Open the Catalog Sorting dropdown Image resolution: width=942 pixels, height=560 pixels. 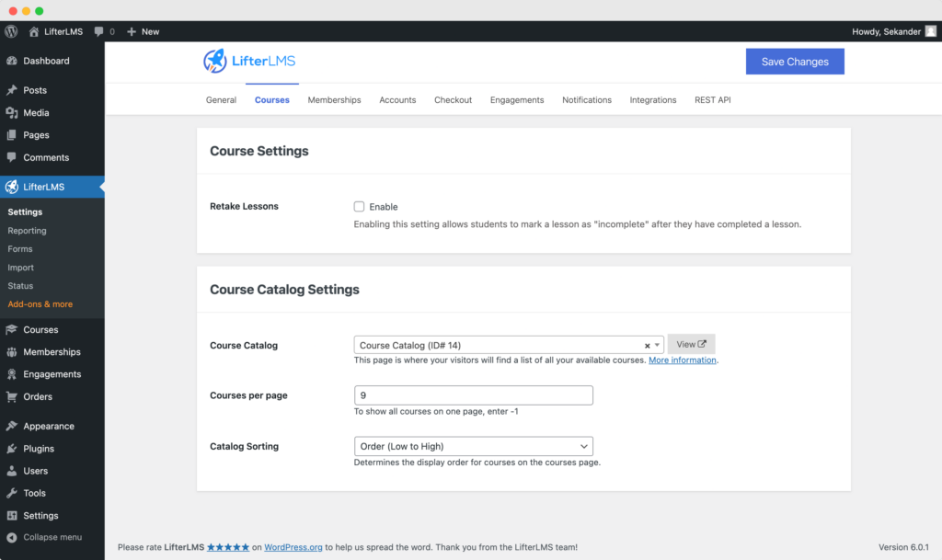click(473, 446)
